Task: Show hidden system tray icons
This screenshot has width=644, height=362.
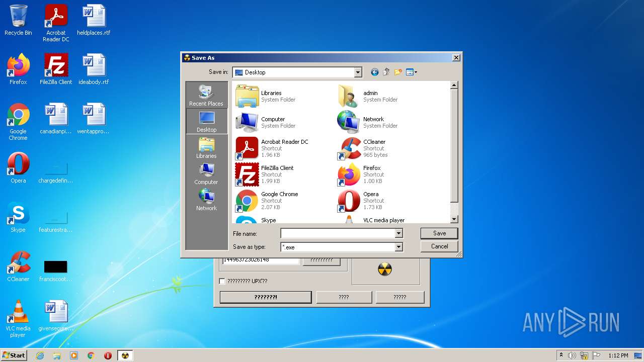Action: tap(561, 355)
